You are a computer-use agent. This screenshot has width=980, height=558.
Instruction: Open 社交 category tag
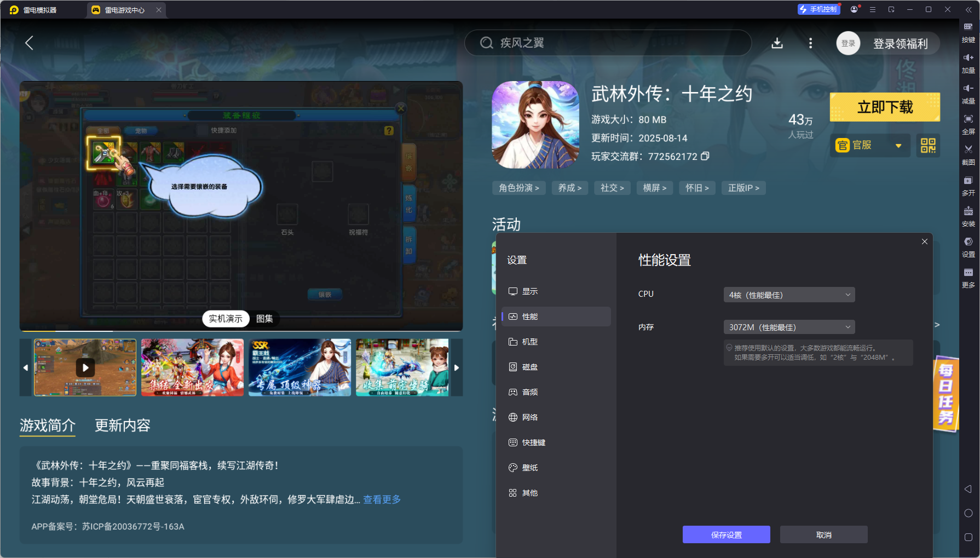tap(612, 188)
